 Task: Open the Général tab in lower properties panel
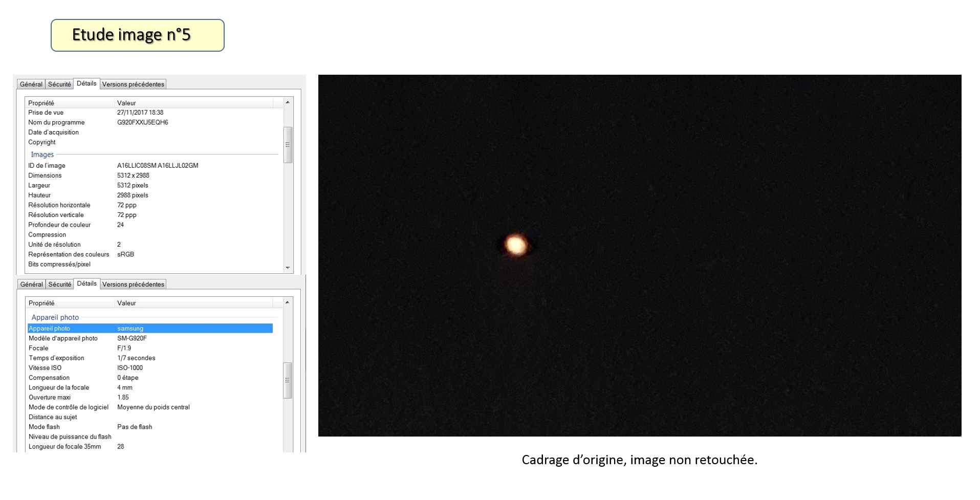point(32,285)
